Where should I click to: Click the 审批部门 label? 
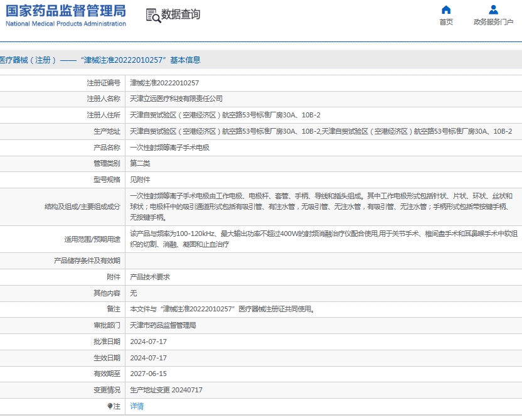point(107,325)
